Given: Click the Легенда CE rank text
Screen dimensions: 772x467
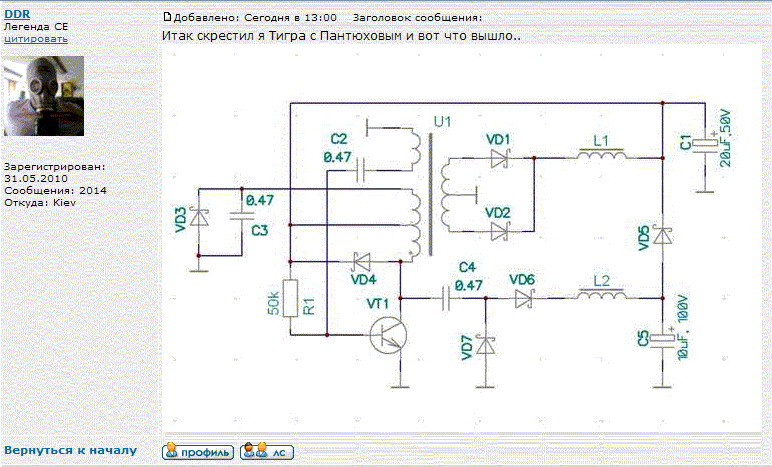Looking at the screenshot, I should [36, 27].
